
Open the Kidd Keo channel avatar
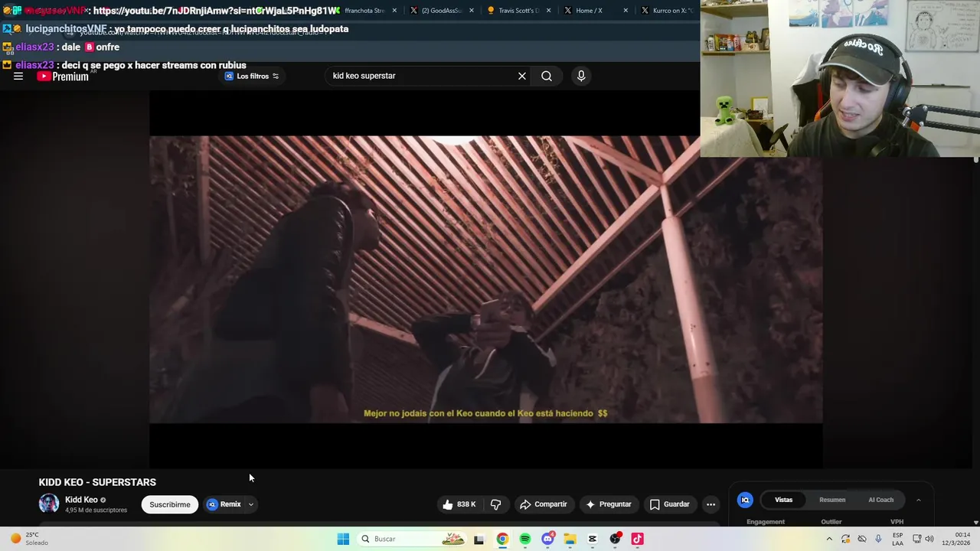point(49,504)
